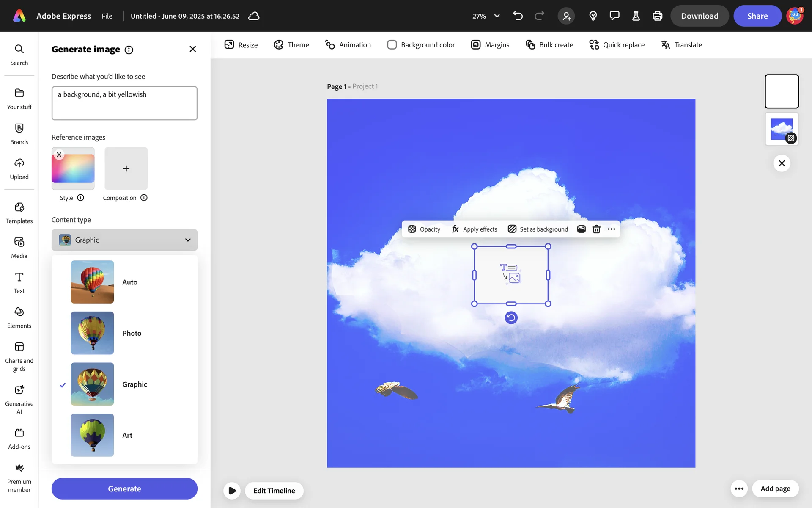
Task: Expand the Content type Graphic dropdown
Action: click(x=124, y=240)
